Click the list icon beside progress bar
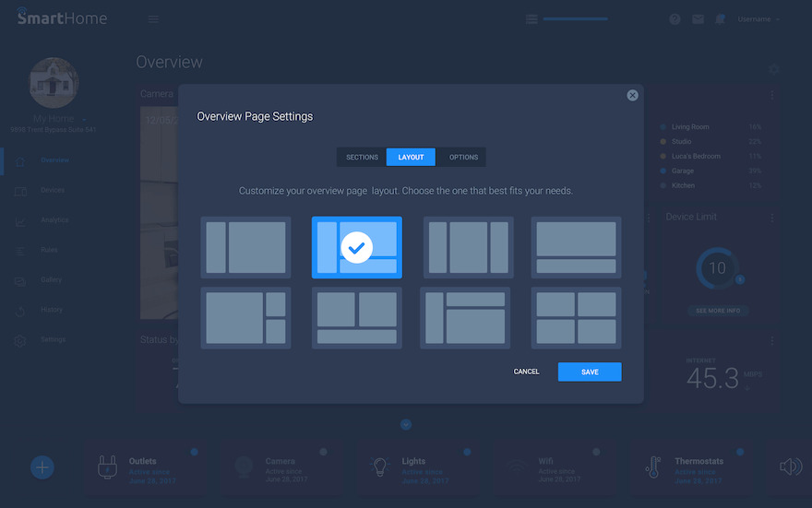 [x=531, y=19]
